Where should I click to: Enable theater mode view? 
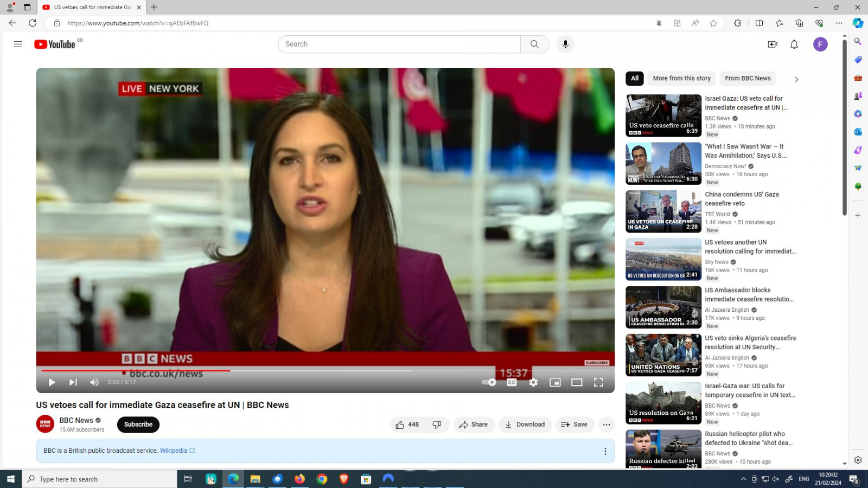(577, 382)
